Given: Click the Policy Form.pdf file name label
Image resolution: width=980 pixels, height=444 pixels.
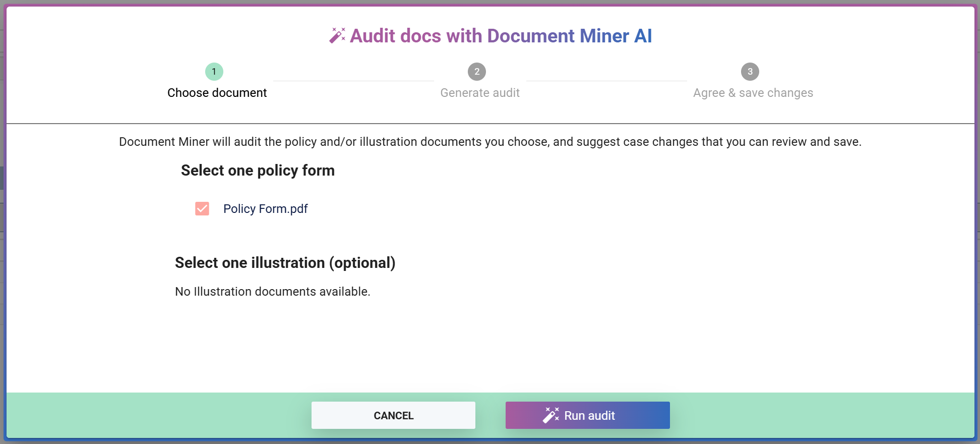Looking at the screenshot, I should pyautogui.click(x=265, y=209).
